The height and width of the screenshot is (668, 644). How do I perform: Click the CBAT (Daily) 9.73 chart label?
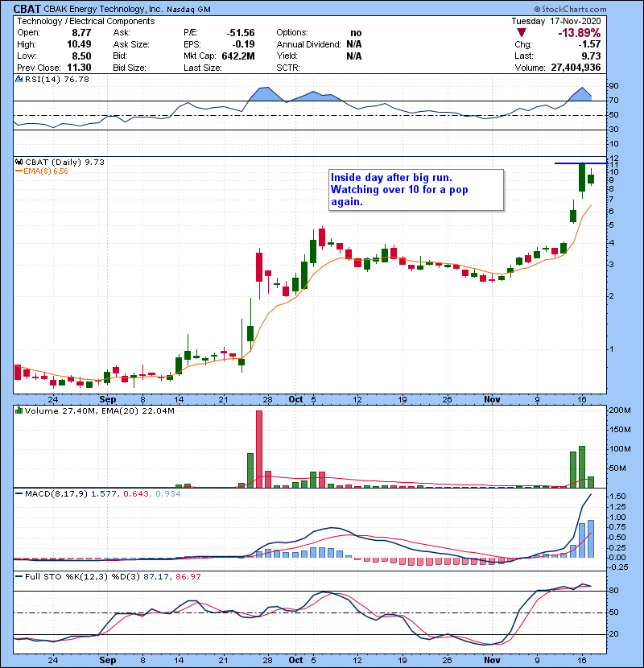pyautogui.click(x=64, y=162)
